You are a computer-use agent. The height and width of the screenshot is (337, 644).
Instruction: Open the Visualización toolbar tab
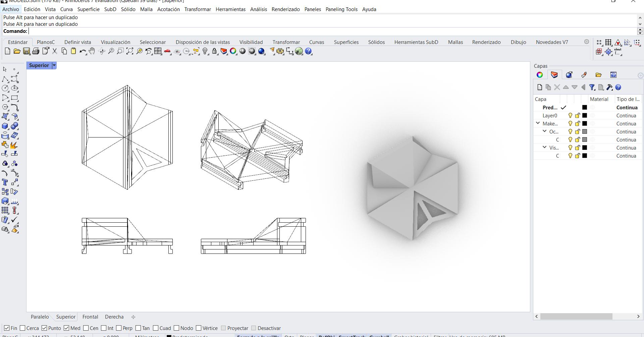[115, 42]
